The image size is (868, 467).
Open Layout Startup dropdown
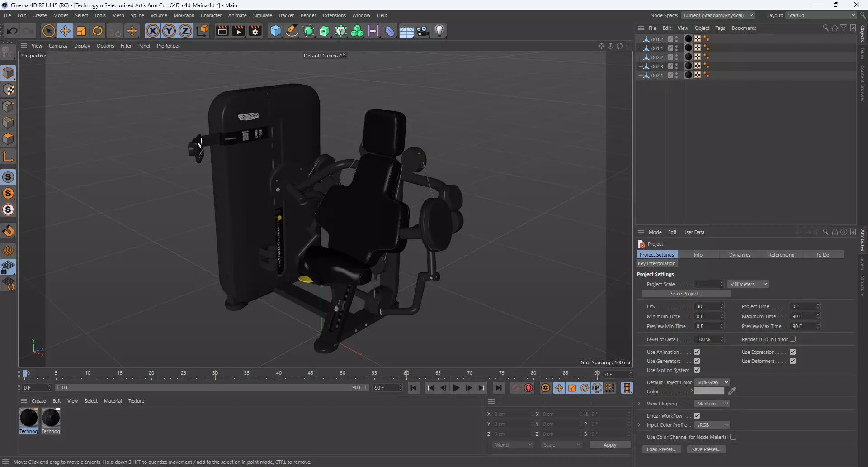click(x=821, y=15)
